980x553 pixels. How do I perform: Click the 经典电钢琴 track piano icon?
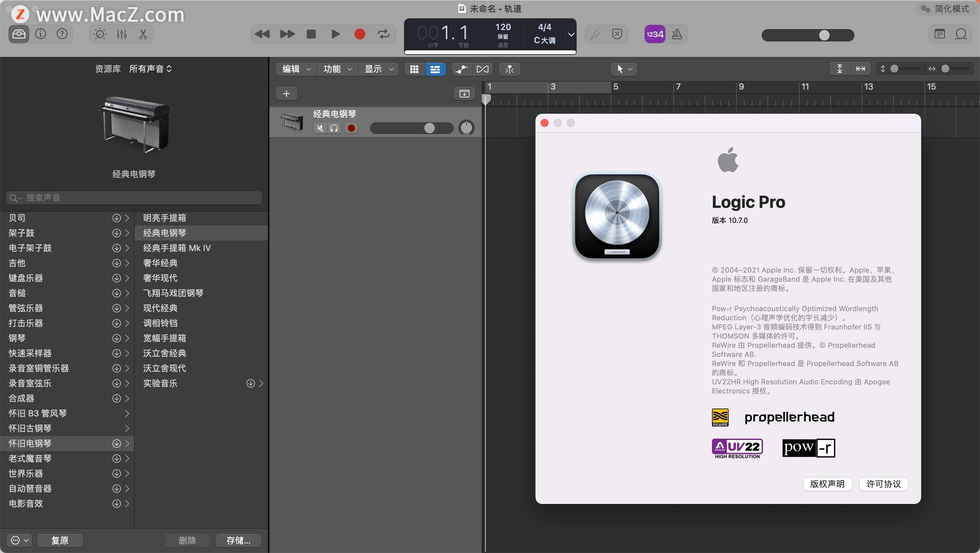[292, 122]
